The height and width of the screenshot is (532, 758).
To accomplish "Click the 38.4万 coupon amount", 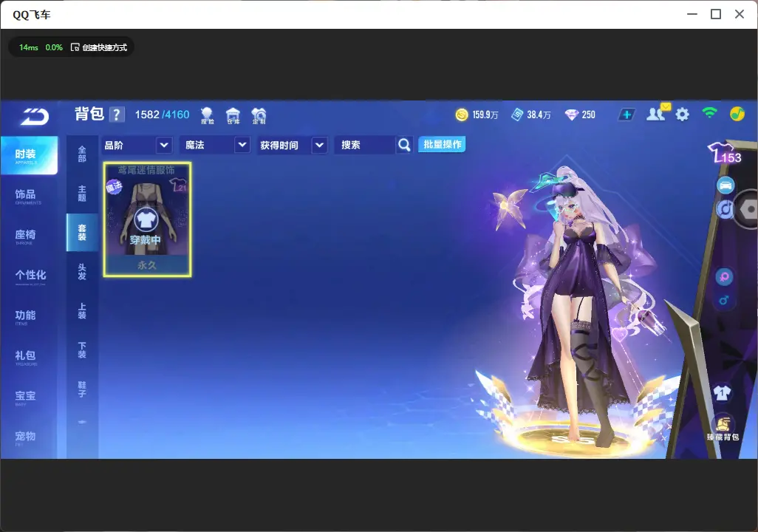I will pyautogui.click(x=539, y=115).
